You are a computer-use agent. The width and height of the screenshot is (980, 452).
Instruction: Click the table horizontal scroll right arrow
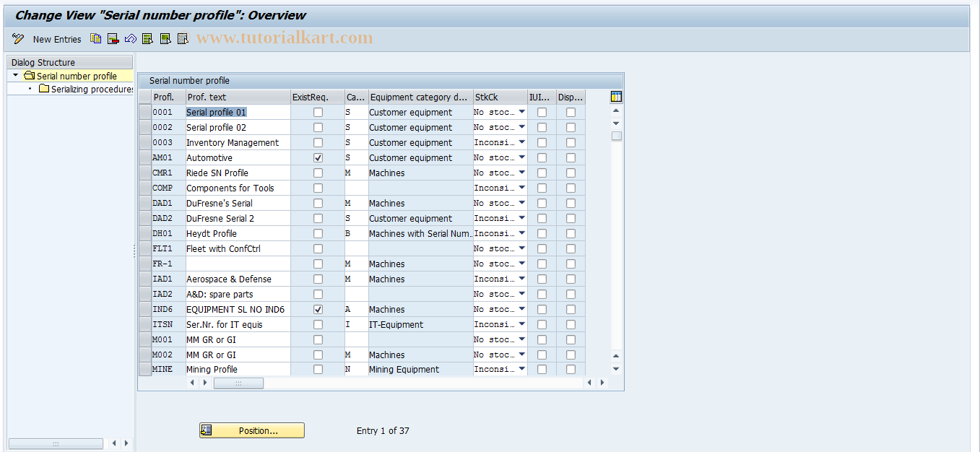pyautogui.click(x=602, y=383)
